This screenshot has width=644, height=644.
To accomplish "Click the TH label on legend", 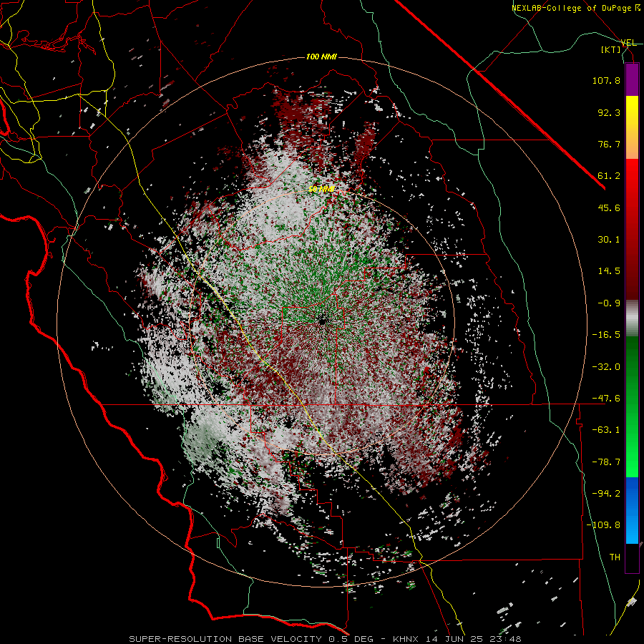I will point(615,557).
